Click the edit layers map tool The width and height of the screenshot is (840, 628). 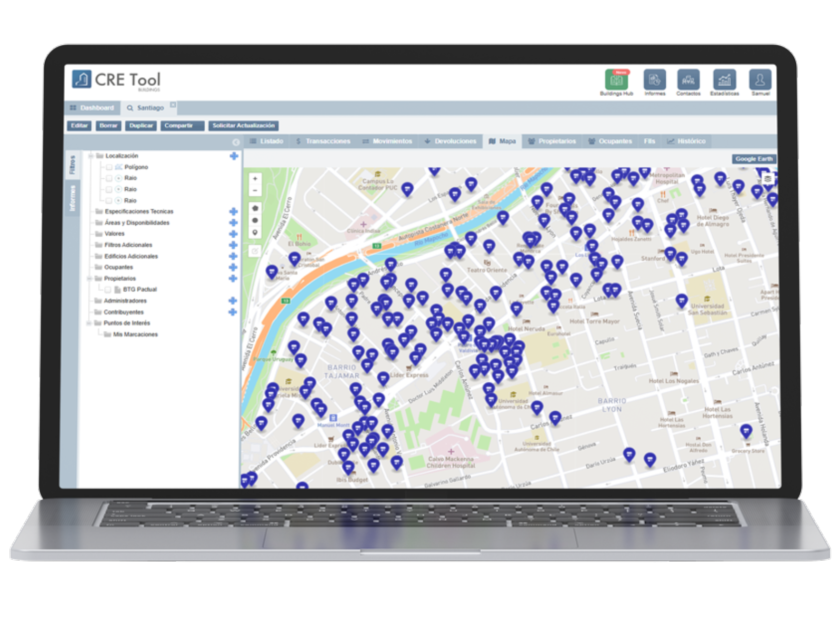click(x=255, y=251)
